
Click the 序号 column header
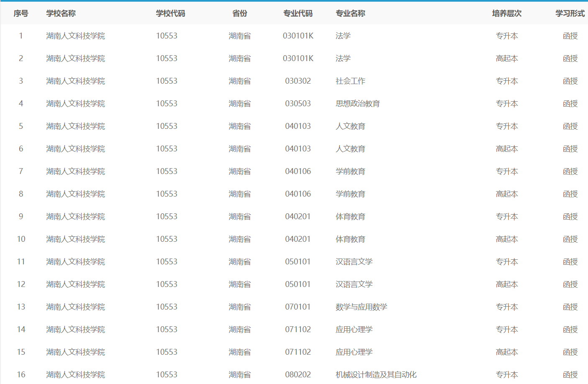click(x=21, y=13)
